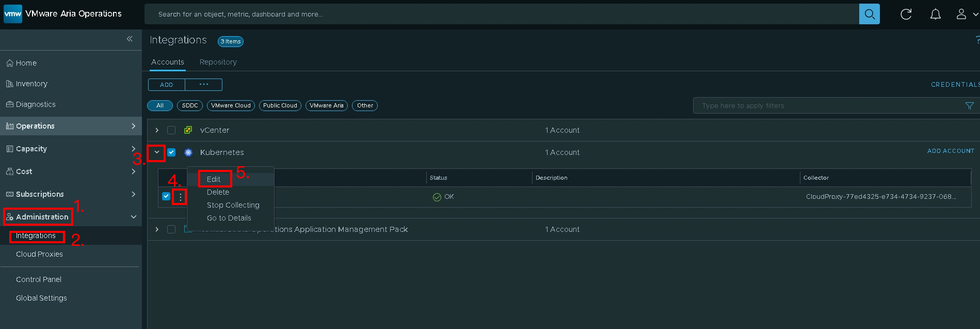Screen dimensions: 980x329
Task: Select the SDDC filter pill
Action: [190, 105]
